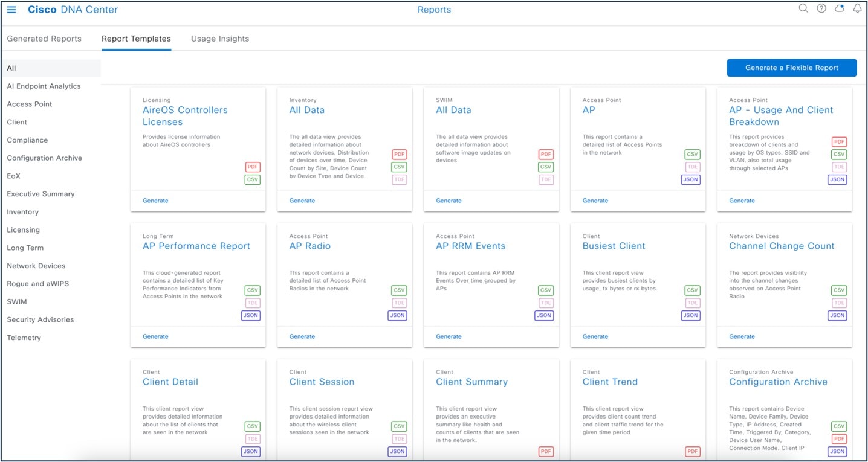Click TDE badge on Client Detail card
The height and width of the screenshot is (462, 868).
pyautogui.click(x=253, y=439)
